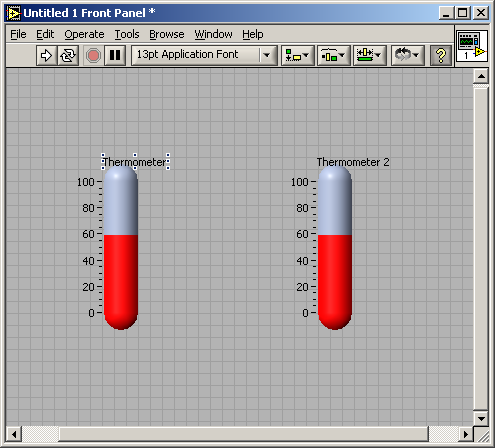Screen dimensions: 495x448
Task: Open the Reorder toolbar menu
Action: click(407, 55)
